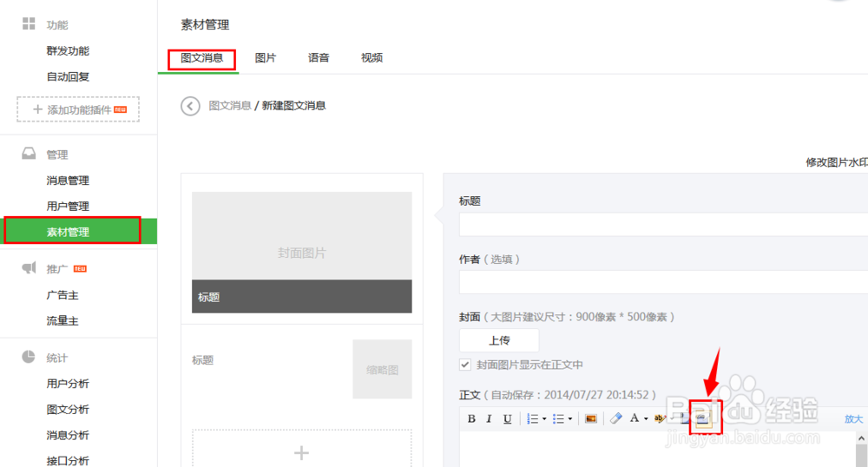This screenshot has height=467, width=868.
Task: Click into the 标题 input field
Action: point(663,225)
